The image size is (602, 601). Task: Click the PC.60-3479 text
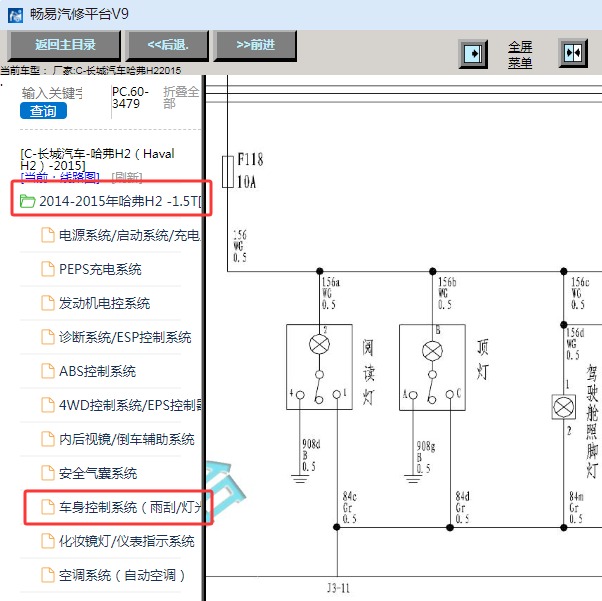pos(130,98)
